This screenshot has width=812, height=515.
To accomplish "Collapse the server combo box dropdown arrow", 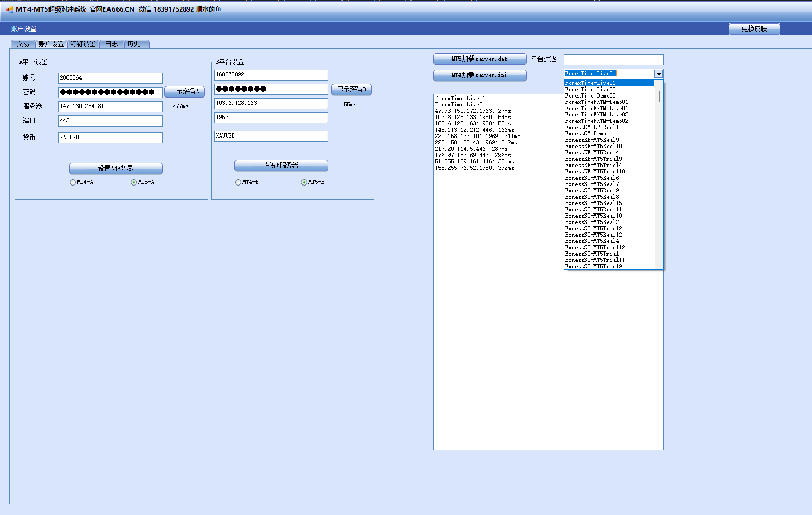I will pos(658,74).
